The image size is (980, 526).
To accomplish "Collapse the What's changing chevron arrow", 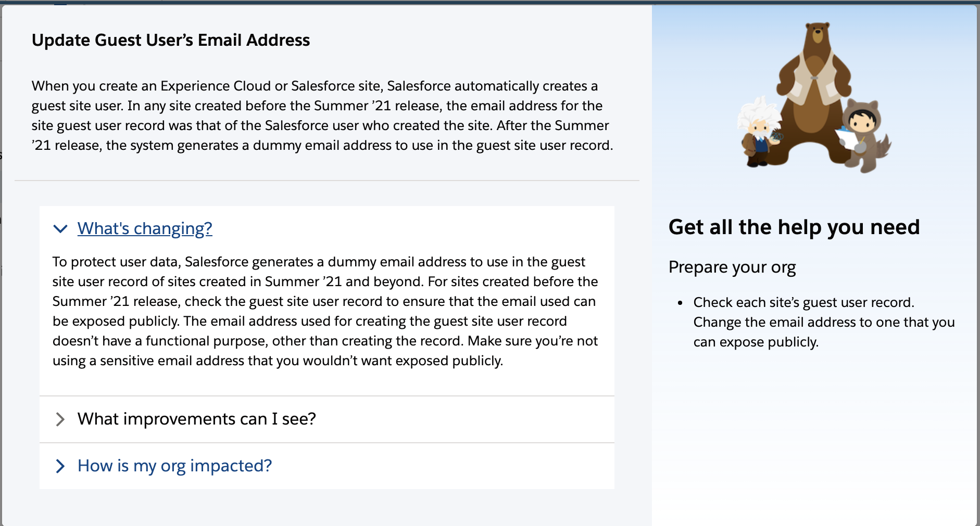I will pos(60,229).
